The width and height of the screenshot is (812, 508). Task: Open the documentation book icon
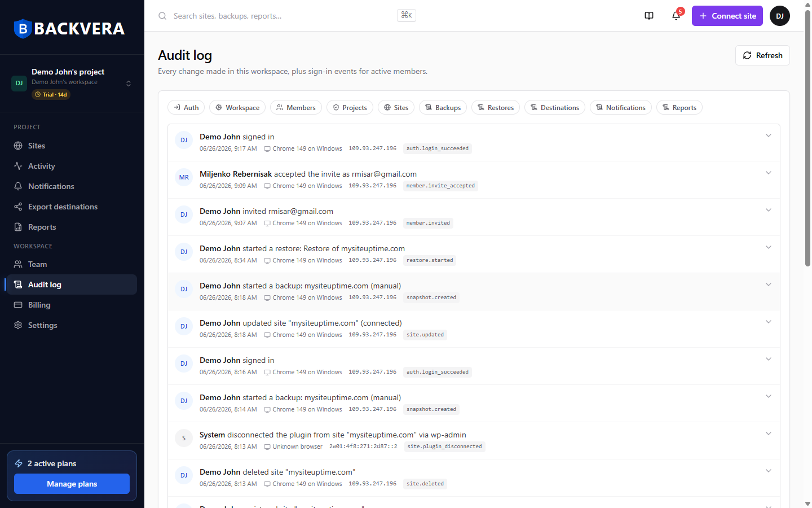649,16
